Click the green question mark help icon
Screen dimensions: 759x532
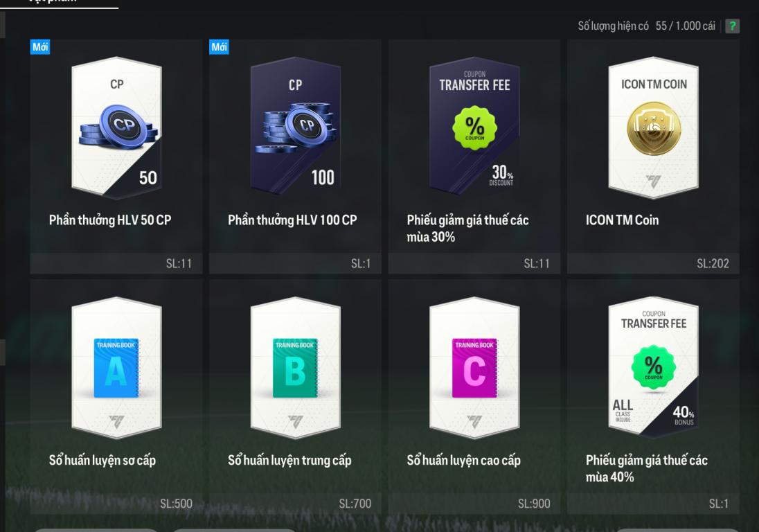tap(732, 26)
